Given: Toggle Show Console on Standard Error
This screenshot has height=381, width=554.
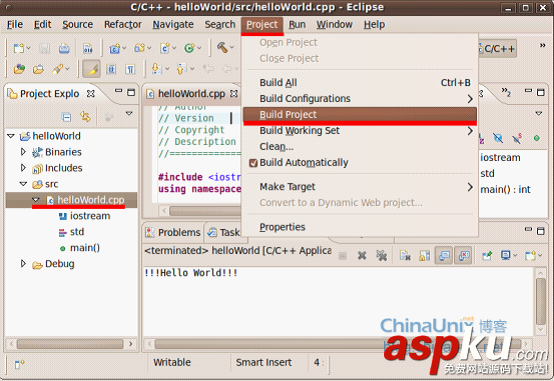Looking at the screenshot, I should 464,255.
